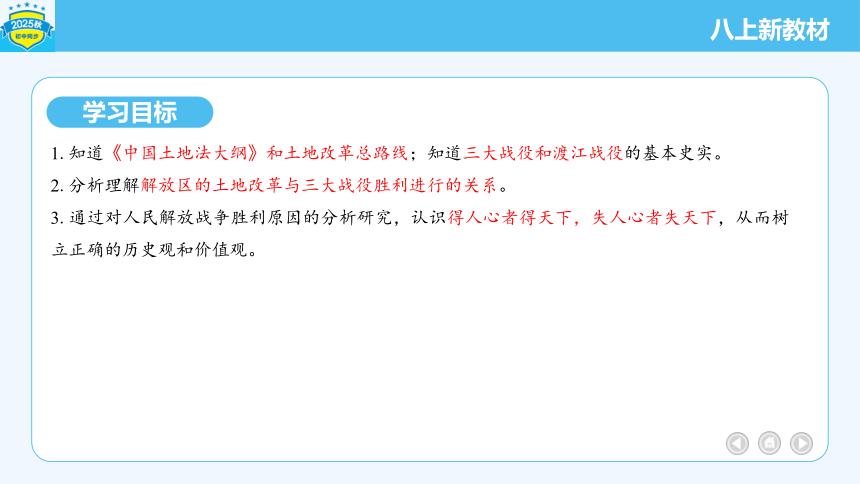Select the words 从而树 ending line three
This screenshot has width=860, height=484.
point(762,218)
